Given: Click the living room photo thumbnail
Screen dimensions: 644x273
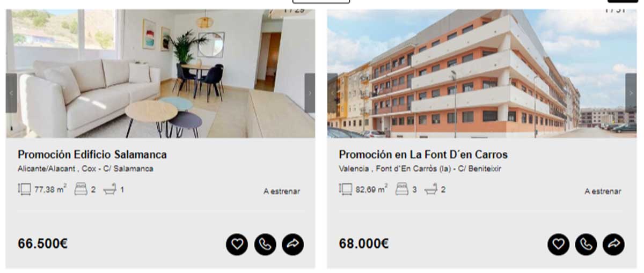Looking at the screenshot, I should click(x=160, y=73).
